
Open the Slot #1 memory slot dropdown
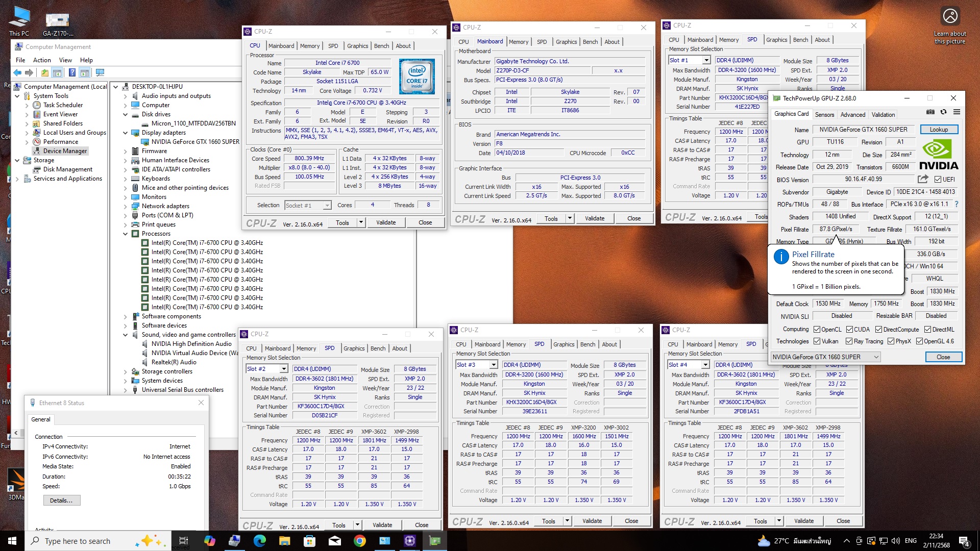point(706,60)
